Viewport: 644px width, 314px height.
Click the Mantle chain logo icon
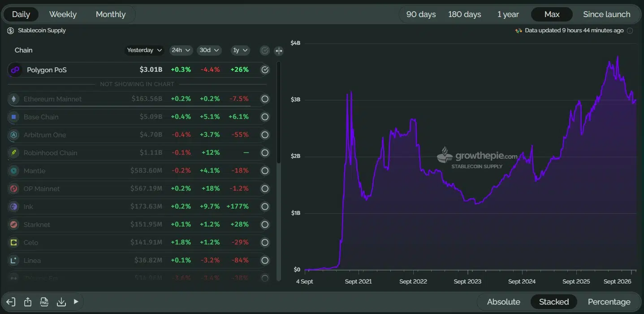point(14,171)
